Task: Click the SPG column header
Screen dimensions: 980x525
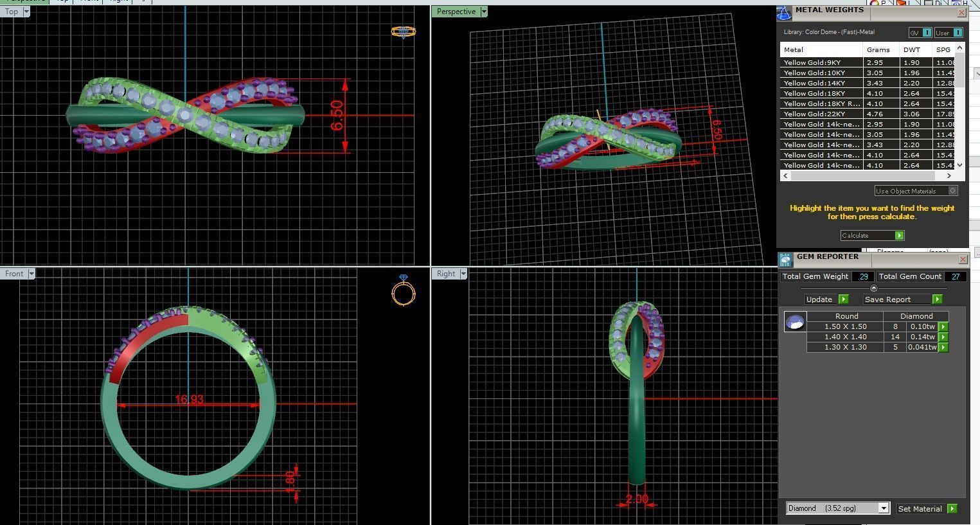Action: pos(943,49)
